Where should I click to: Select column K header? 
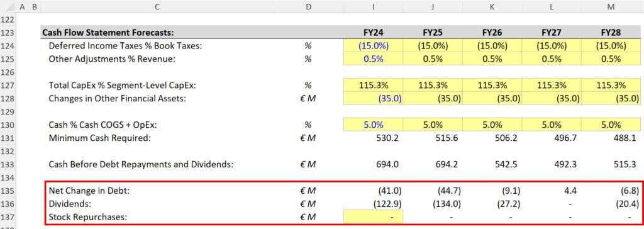coord(492,6)
